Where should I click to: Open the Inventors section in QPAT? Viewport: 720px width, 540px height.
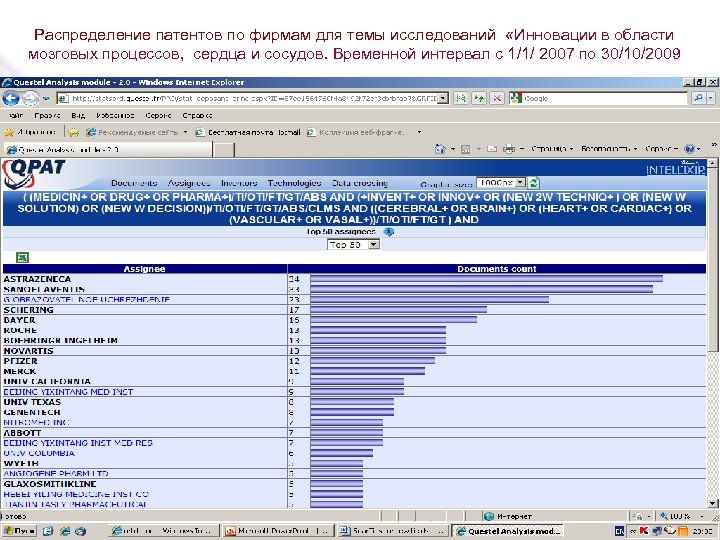(239, 183)
